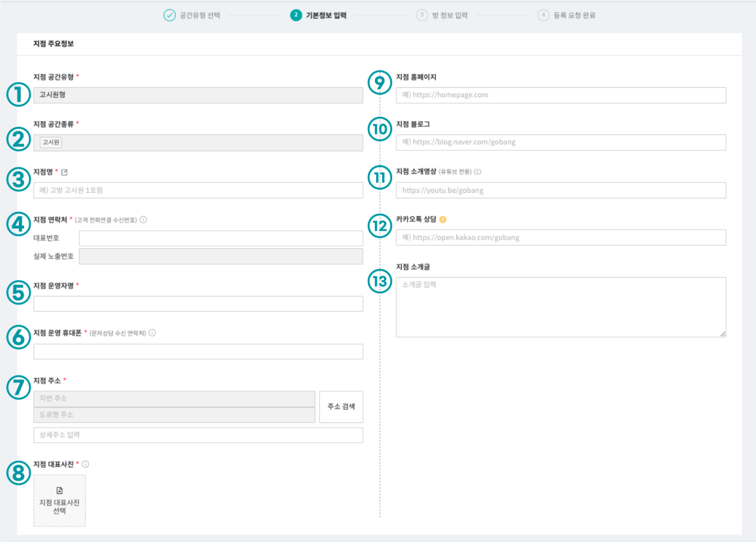Click the 상세주소 입력 field

click(198, 435)
